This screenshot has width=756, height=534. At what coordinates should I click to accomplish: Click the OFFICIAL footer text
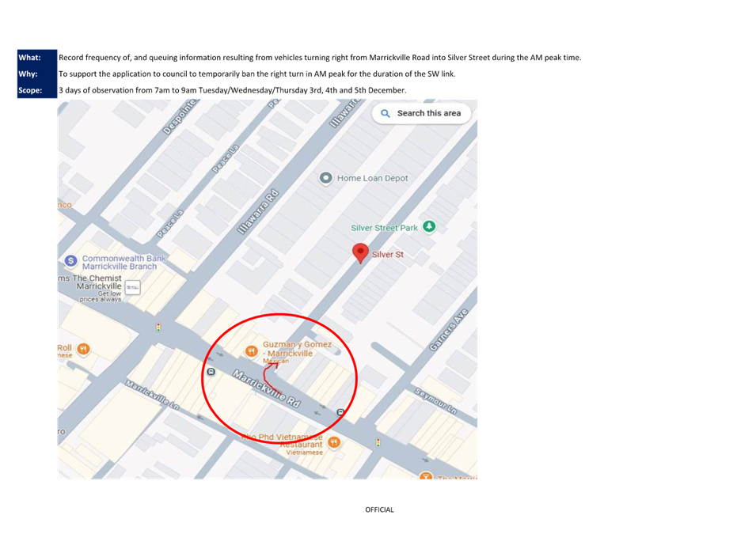pos(379,510)
